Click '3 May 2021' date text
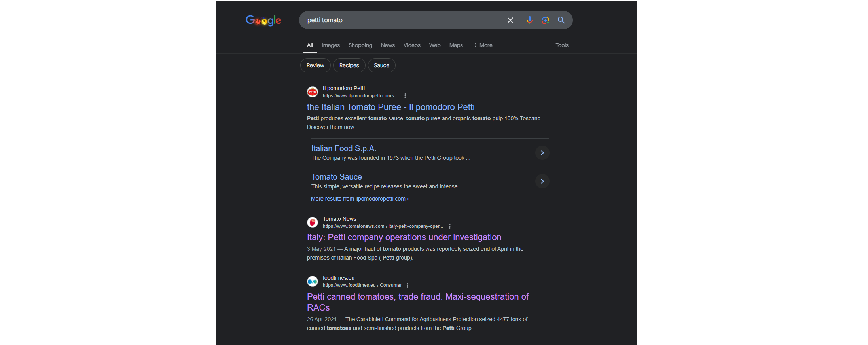868x345 pixels. [321, 249]
